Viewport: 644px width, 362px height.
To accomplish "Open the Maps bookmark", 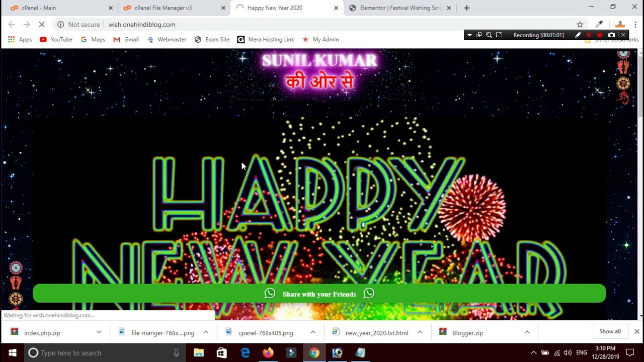I will click(x=93, y=39).
